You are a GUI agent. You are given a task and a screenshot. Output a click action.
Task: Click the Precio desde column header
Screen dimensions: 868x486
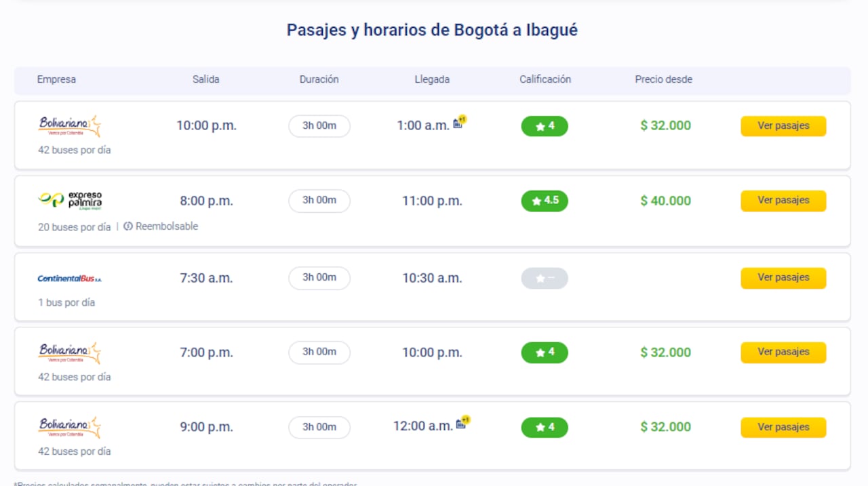point(663,79)
